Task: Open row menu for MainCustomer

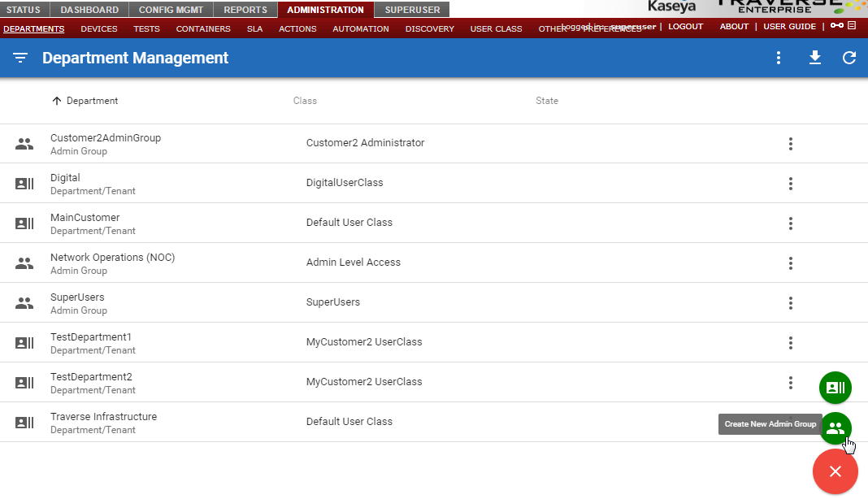Action: pyautogui.click(x=791, y=223)
